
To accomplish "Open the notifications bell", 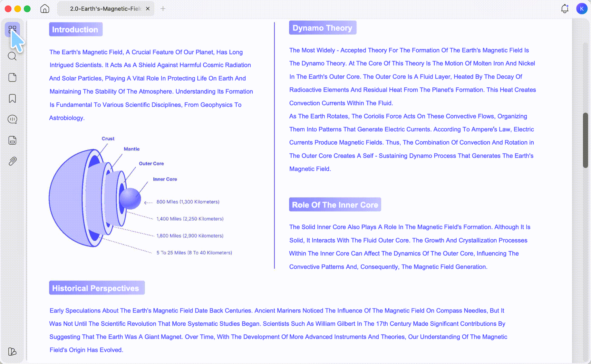I will (565, 9).
